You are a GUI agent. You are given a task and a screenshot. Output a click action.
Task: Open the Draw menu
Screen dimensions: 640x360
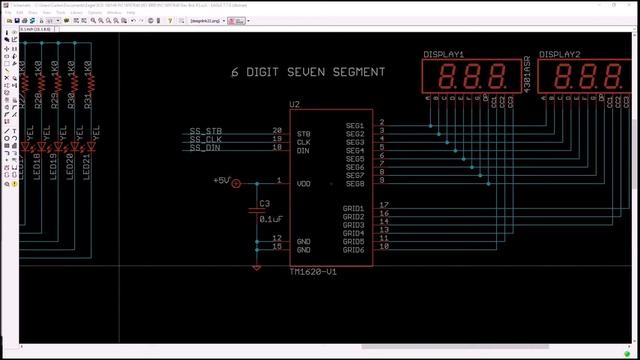point(33,13)
